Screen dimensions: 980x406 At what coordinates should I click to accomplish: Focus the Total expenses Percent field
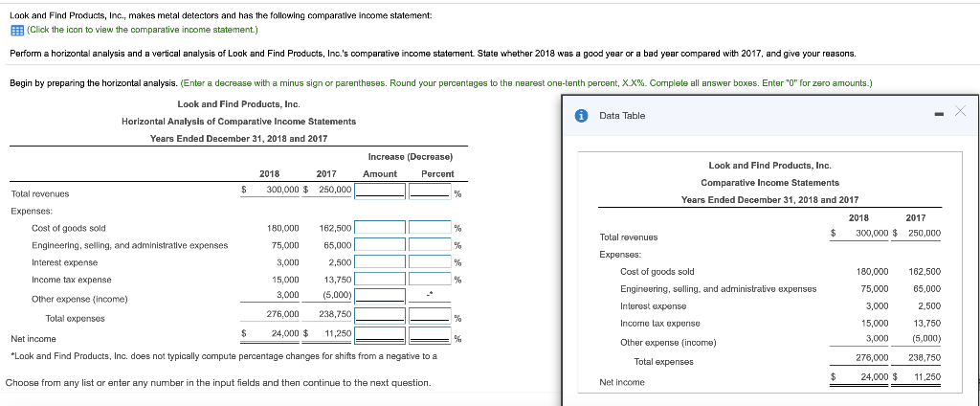429,314
